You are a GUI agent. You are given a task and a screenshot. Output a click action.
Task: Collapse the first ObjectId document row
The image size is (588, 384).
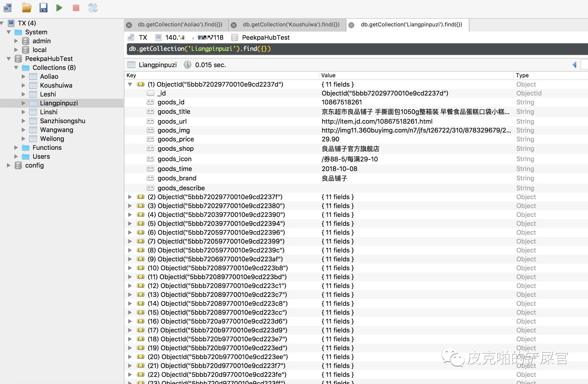pyautogui.click(x=130, y=84)
